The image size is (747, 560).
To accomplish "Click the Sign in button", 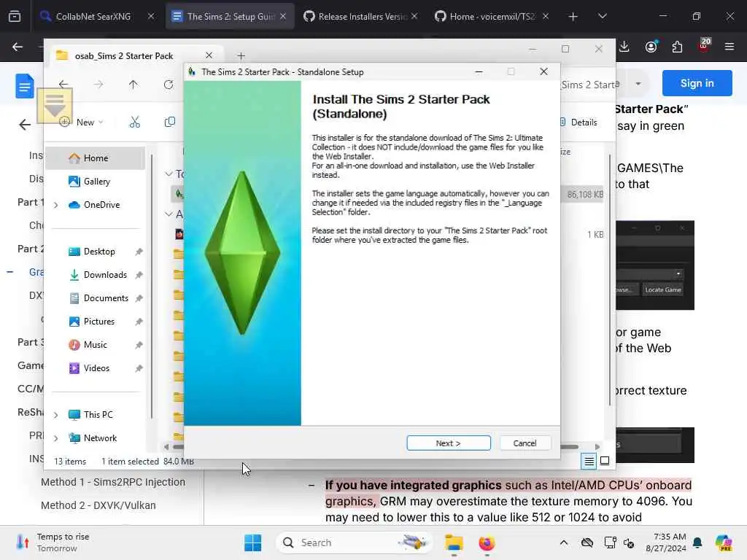I will pos(697,83).
